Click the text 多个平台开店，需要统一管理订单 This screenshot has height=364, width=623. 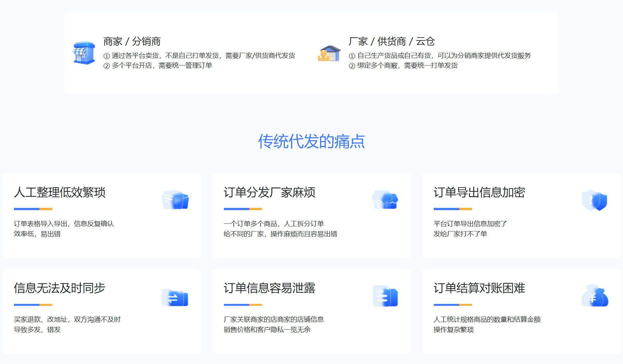click(x=162, y=65)
